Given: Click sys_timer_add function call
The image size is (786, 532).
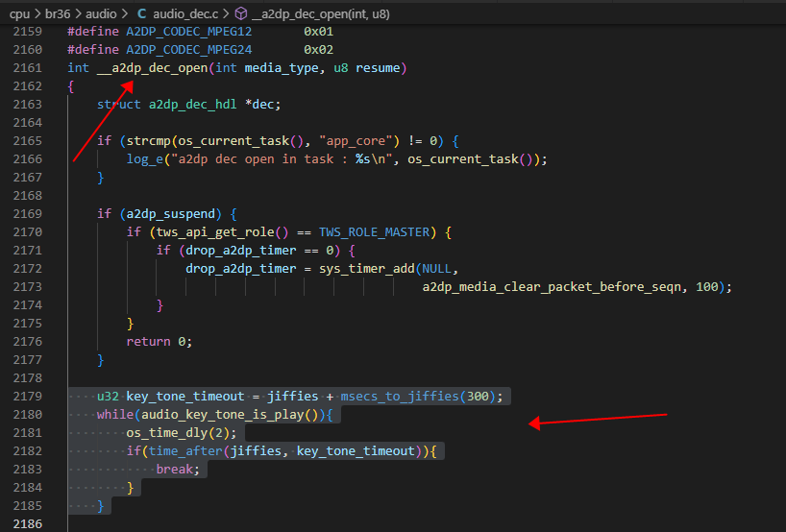Looking at the screenshot, I should 366,269.
